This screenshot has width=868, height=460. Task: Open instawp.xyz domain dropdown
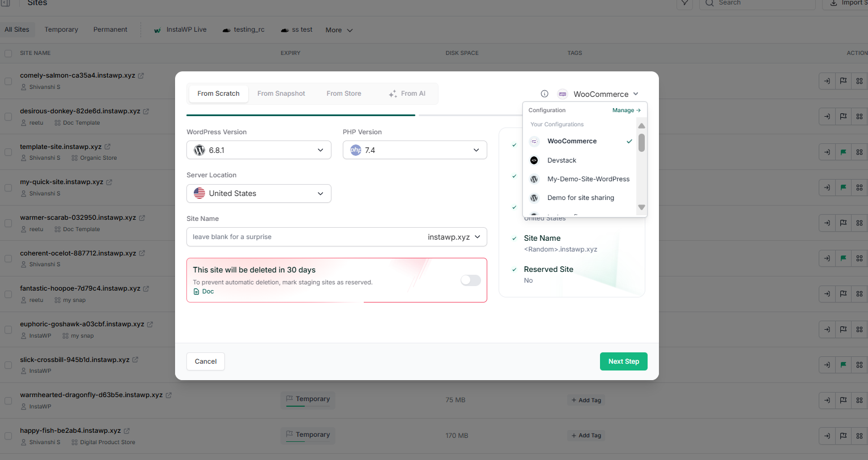click(454, 237)
